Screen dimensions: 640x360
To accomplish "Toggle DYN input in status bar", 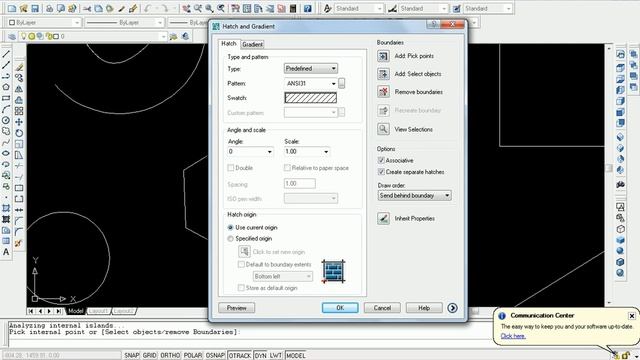I will [260, 356].
